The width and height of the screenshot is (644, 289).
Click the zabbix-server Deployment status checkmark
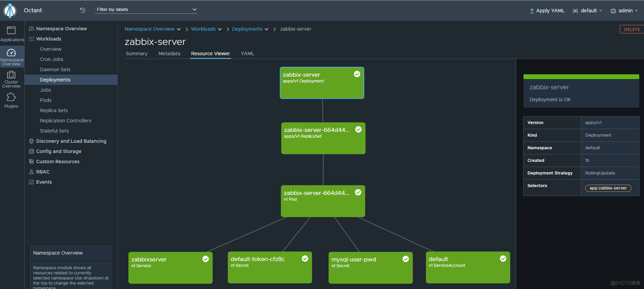click(x=357, y=74)
